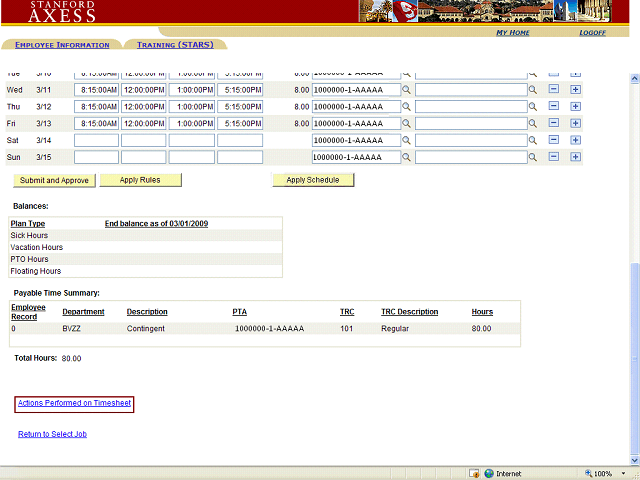640x480 pixels.
Task: Open the Employee Information tab
Action: (62, 45)
